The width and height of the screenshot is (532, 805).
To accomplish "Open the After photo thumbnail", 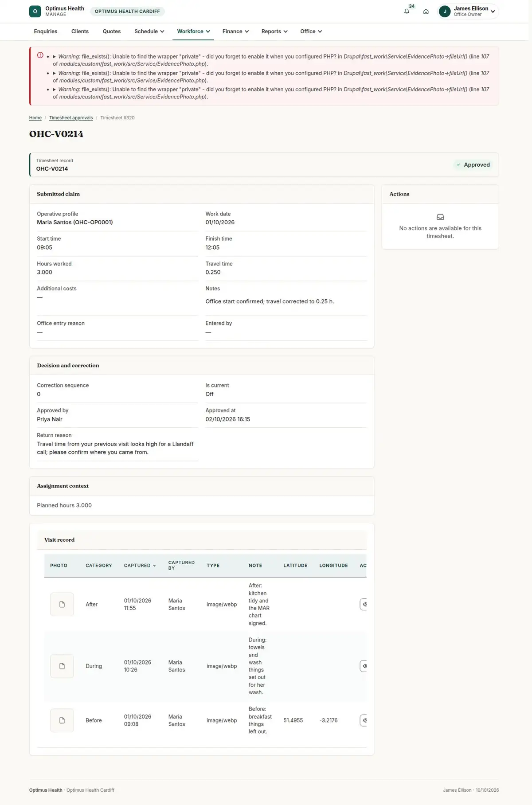I will point(62,604).
